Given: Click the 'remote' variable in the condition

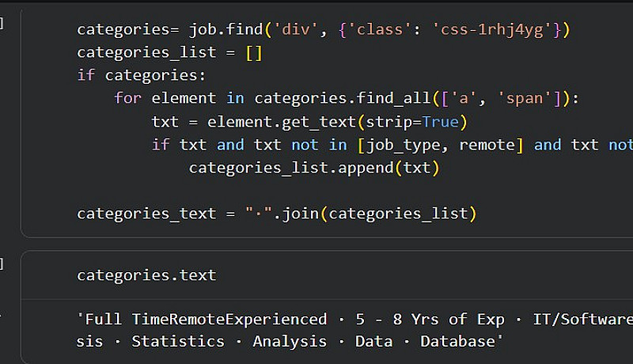Looking at the screenshot, I should [x=487, y=145].
